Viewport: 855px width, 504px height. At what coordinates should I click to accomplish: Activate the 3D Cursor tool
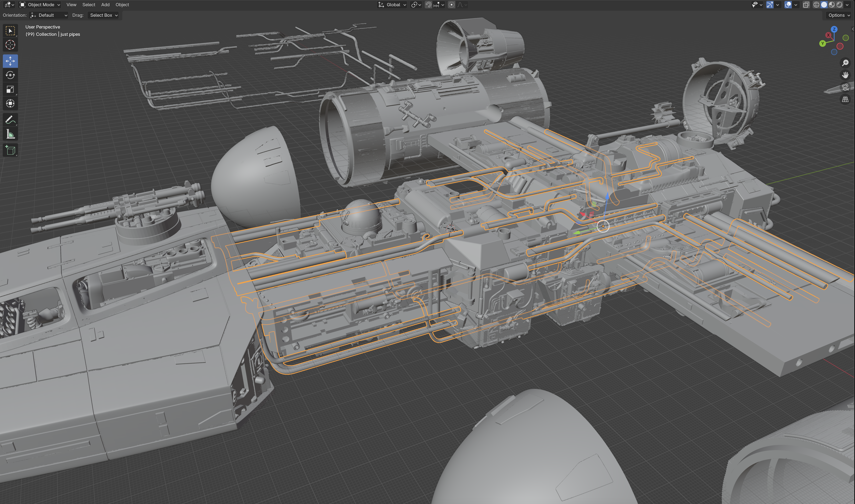[x=10, y=45]
